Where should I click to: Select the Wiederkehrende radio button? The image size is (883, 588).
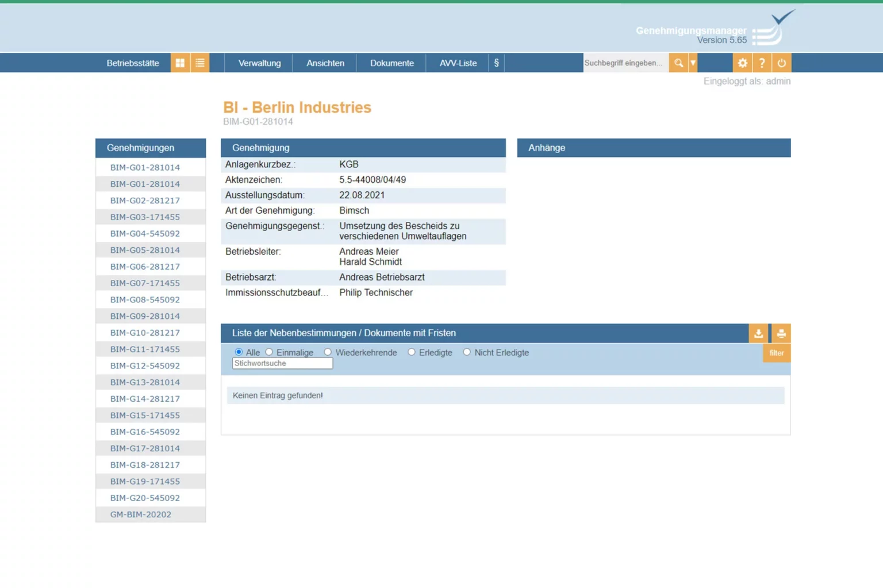pos(328,352)
